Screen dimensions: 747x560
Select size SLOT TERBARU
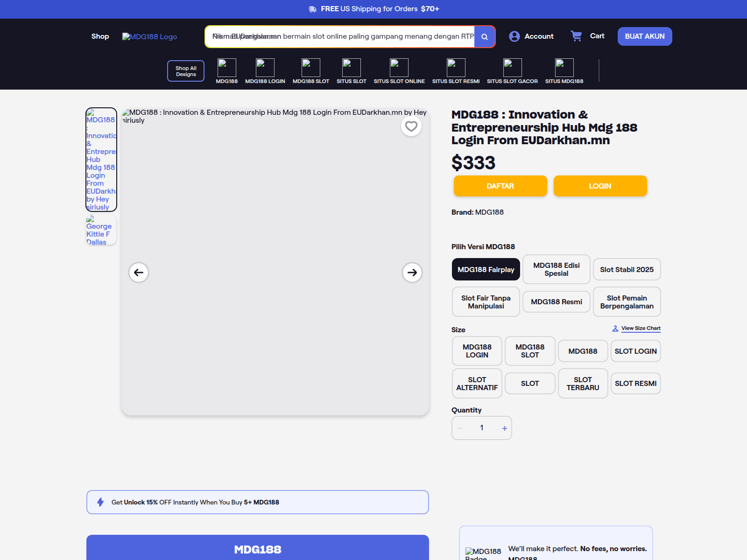583,384
